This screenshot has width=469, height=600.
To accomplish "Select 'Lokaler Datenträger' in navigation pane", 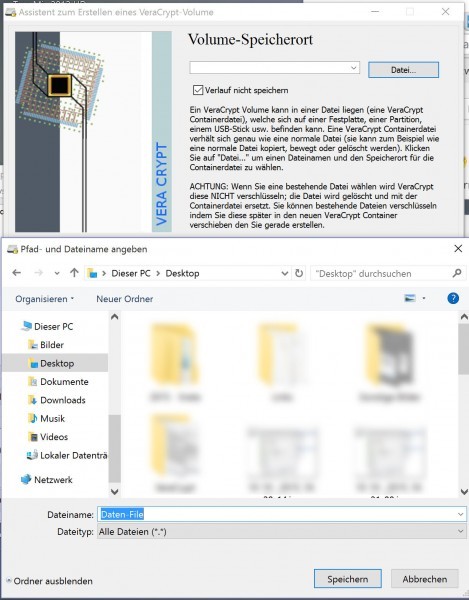I will tap(73, 455).
